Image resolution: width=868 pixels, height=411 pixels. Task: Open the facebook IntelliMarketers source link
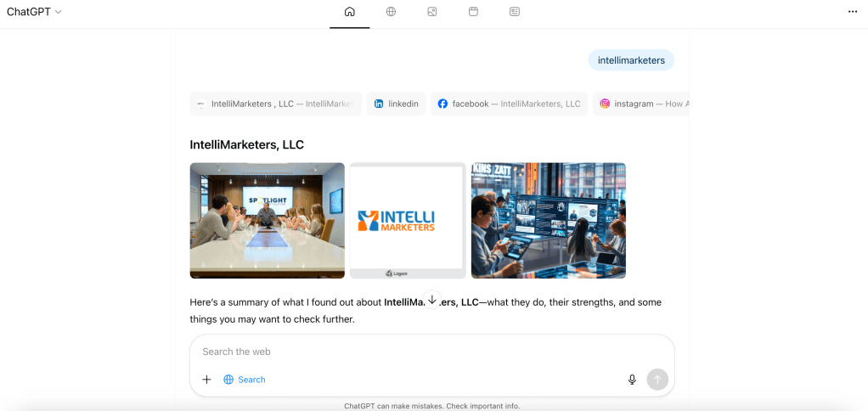coord(510,104)
